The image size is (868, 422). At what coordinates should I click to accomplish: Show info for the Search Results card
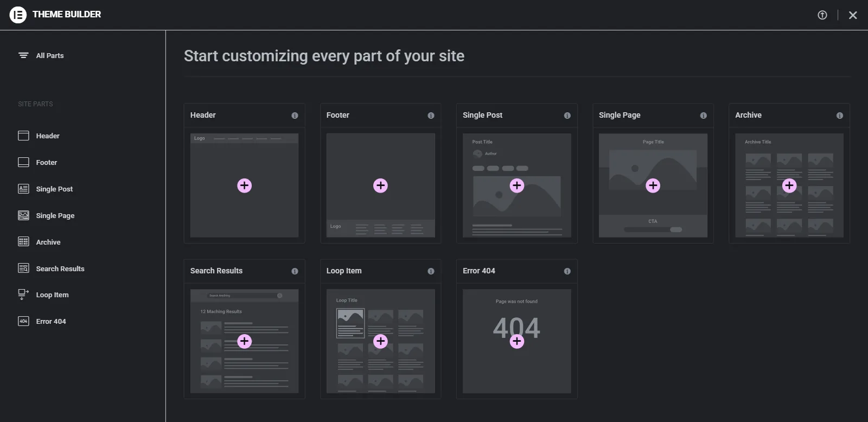click(x=295, y=271)
